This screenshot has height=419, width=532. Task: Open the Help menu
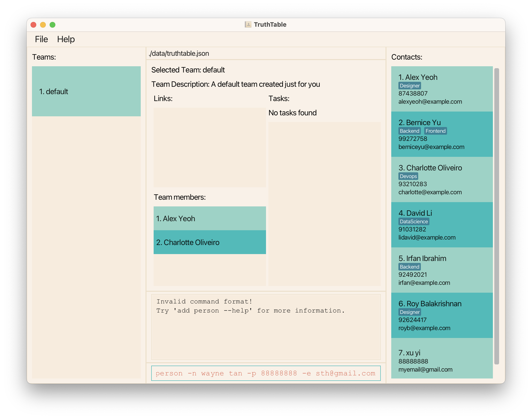click(66, 39)
